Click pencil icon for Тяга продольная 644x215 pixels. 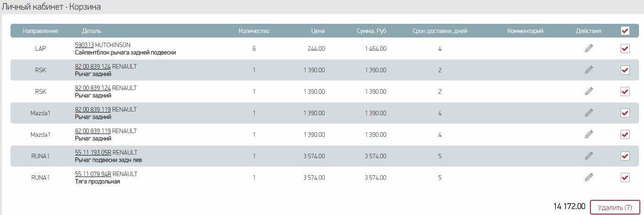click(x=589, y=177)
